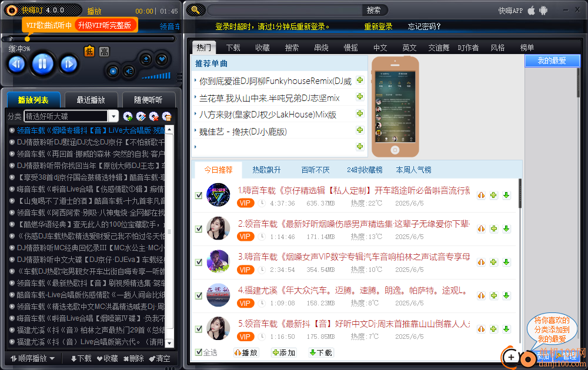Click the clear category trash disc icon
This screenshot has width=588, height=370.
click(x=167, y=116)
